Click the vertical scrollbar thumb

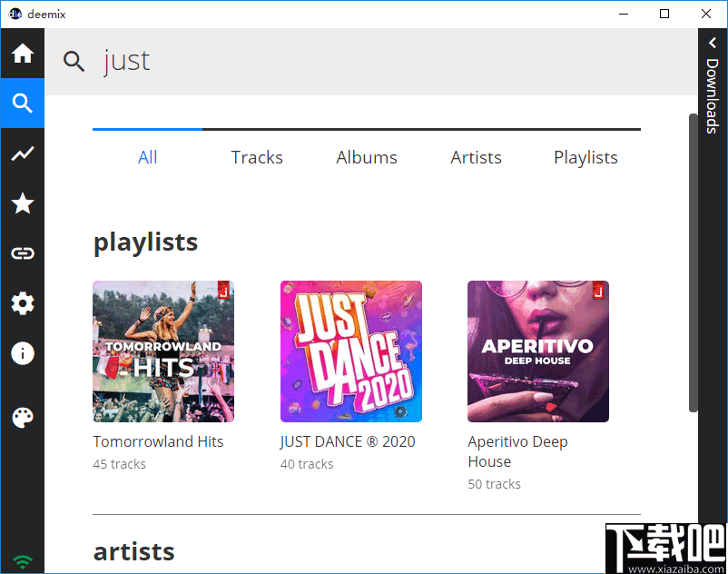tap(694, 262)
